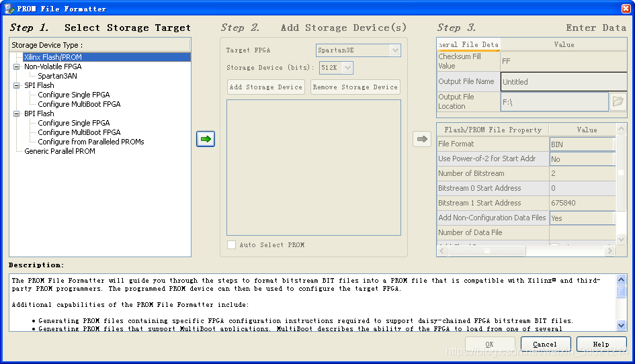Click the property table scroll left arrow
Image resolution: width=635 pixels, height=364 pixels.
442,251
